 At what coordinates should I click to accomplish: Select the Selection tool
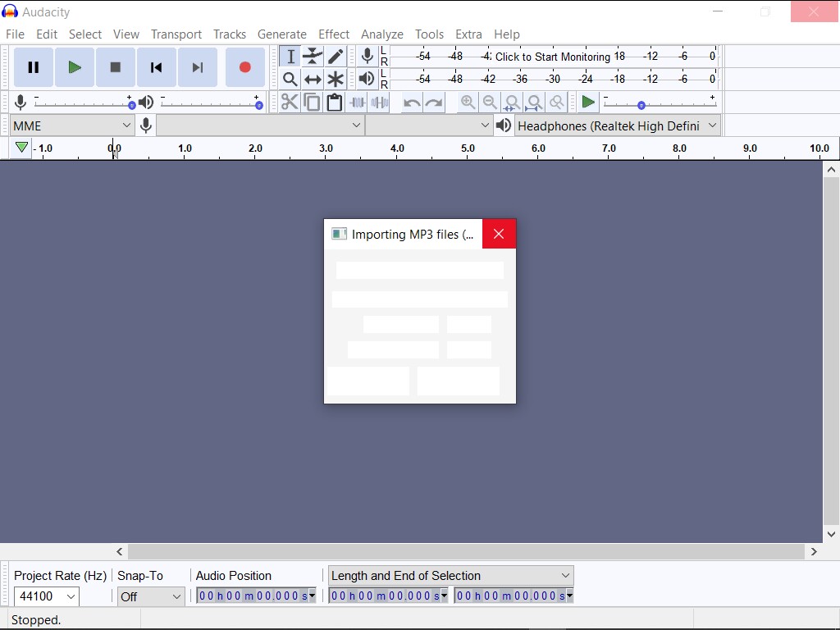click(x=290, y=56)
